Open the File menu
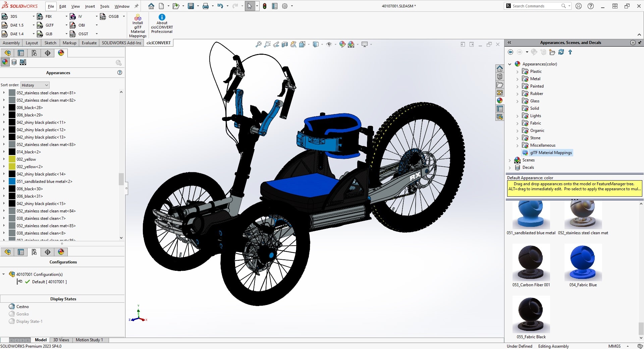The height and width of the screenshot is (349, 644). [51, 6]
